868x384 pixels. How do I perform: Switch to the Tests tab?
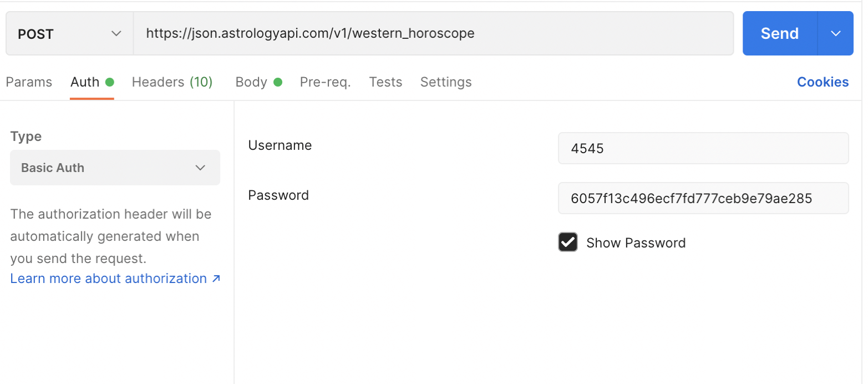point(385,82)
